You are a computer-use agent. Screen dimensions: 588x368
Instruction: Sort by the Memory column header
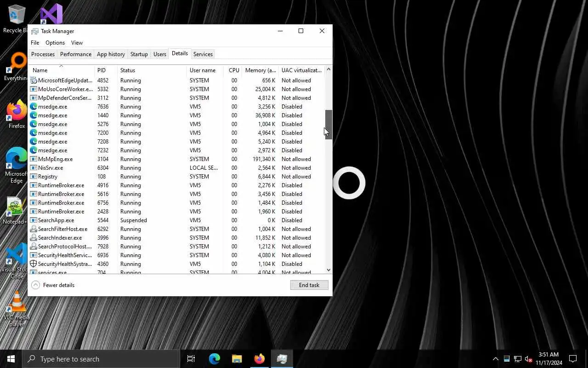(260, 70)
